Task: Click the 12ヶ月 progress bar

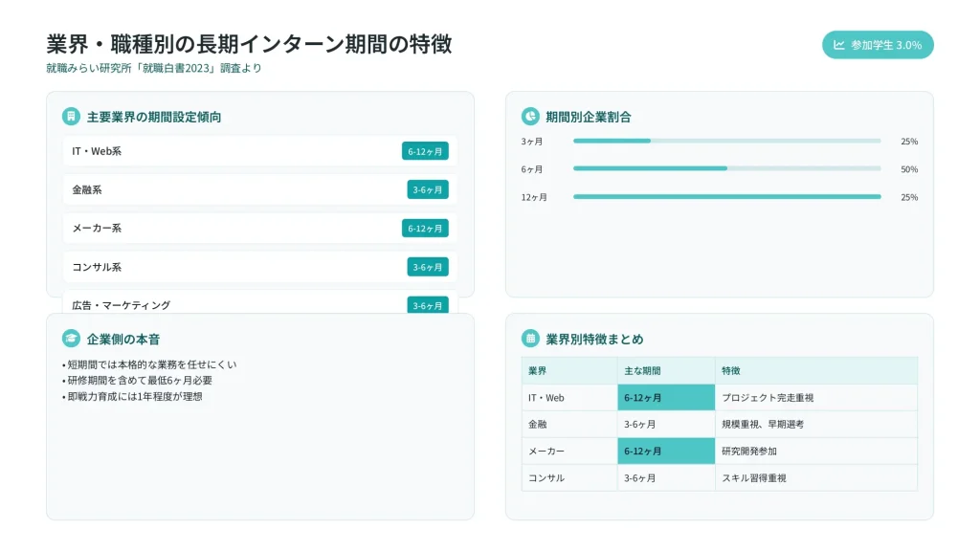Action: (726, 197)
